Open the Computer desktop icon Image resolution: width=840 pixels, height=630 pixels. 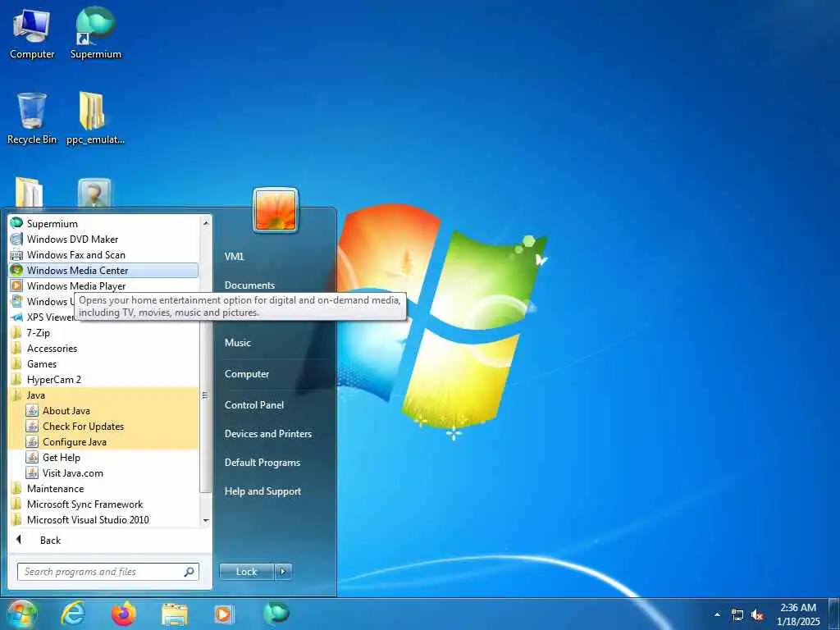click(32, 34)
